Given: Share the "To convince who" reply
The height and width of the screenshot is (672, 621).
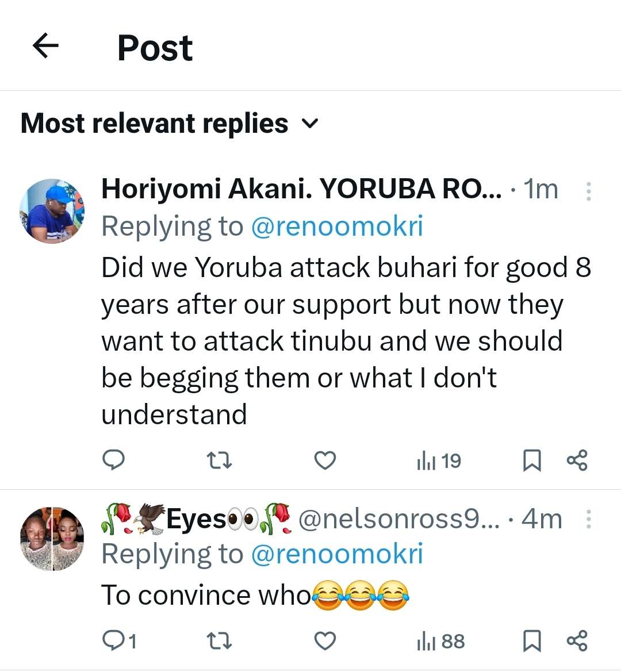Looking at the screenshot, I should tap(577, 641).
